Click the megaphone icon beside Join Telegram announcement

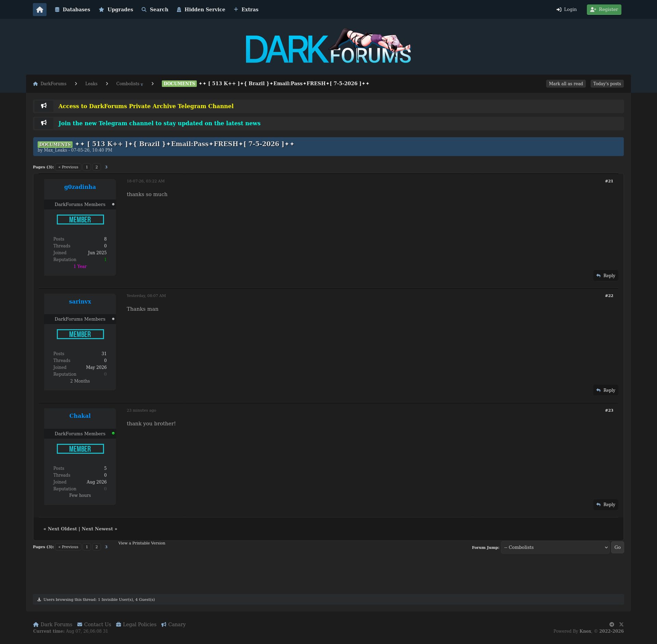point(44,123)
